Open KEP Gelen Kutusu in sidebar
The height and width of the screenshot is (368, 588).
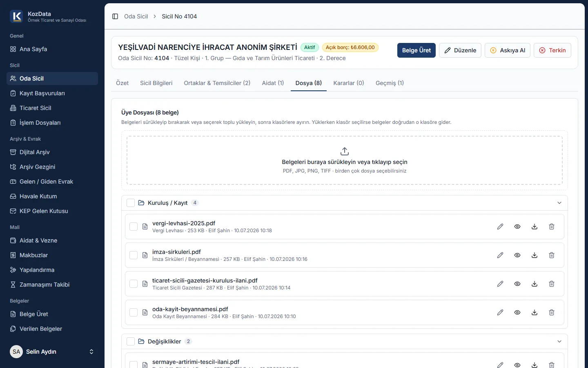[x=52, y=211]
